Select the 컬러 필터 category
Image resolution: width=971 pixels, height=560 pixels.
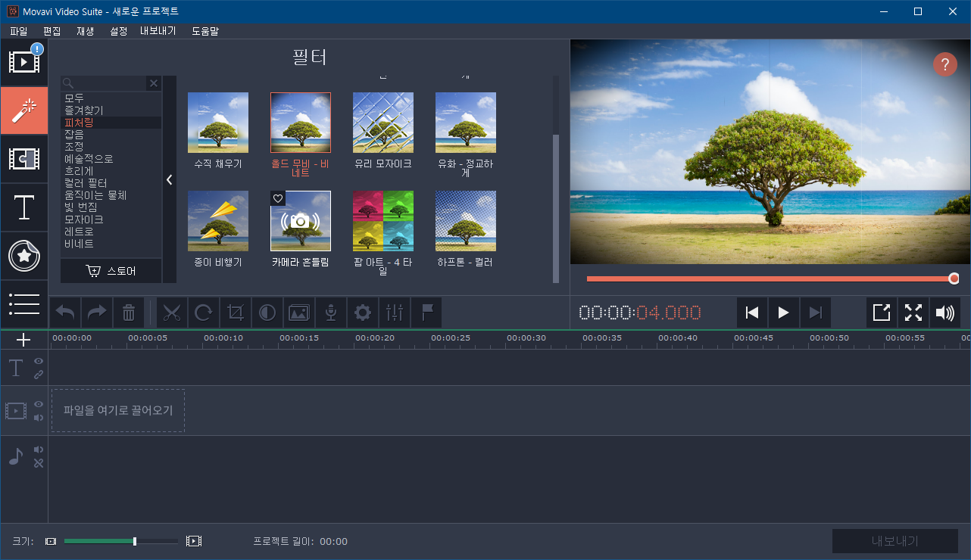(x=111, y=183)
